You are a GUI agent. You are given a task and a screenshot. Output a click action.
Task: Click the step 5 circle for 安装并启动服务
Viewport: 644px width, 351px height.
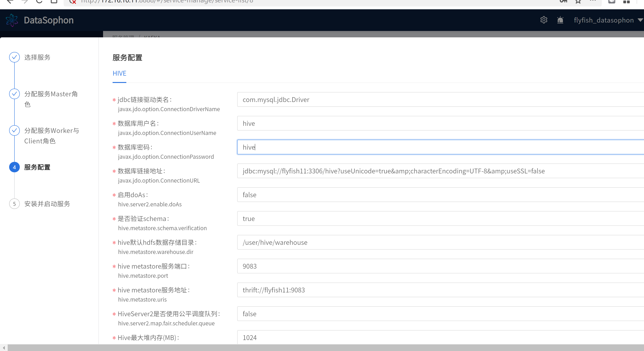coord(14,204)
